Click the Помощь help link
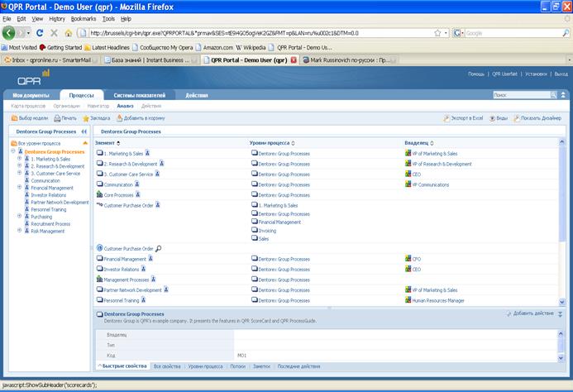 (476, 74)
